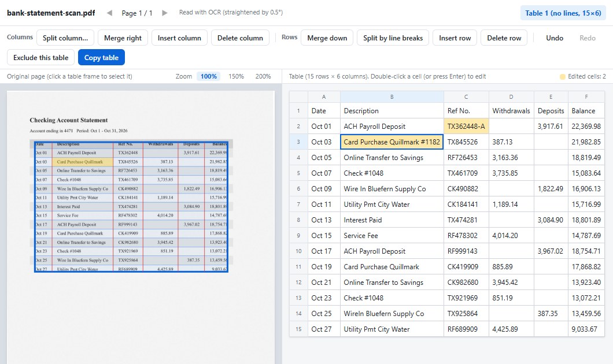Click date cell Oct 01
The height and width of the screenshot is (364, 613).
(324, 126)
